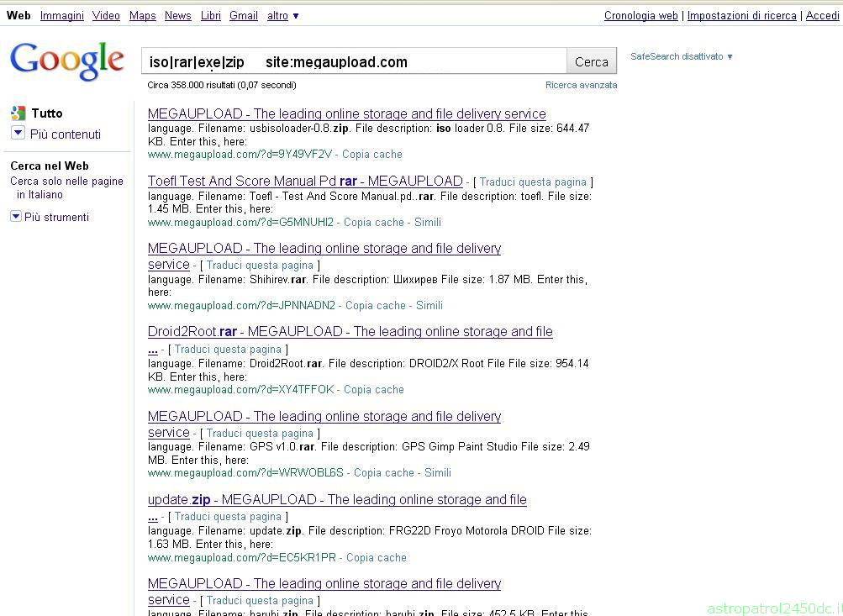Open Cronologia web link
Screen dimensions: 843x616
pos(640,16)
